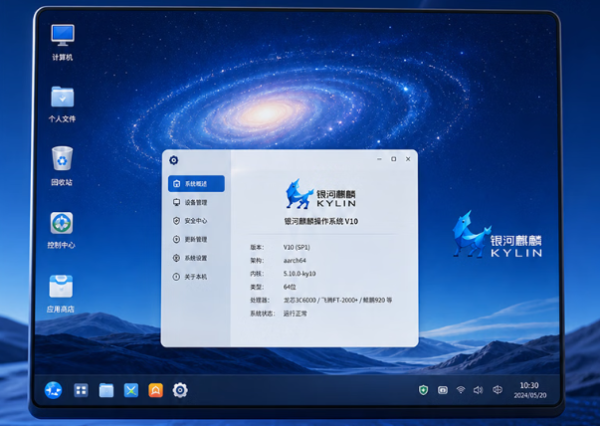This screenshot has width=600, height=426.
Task: Open the Kylin start menu in taskbar
Action: click(x=53, y=390)
